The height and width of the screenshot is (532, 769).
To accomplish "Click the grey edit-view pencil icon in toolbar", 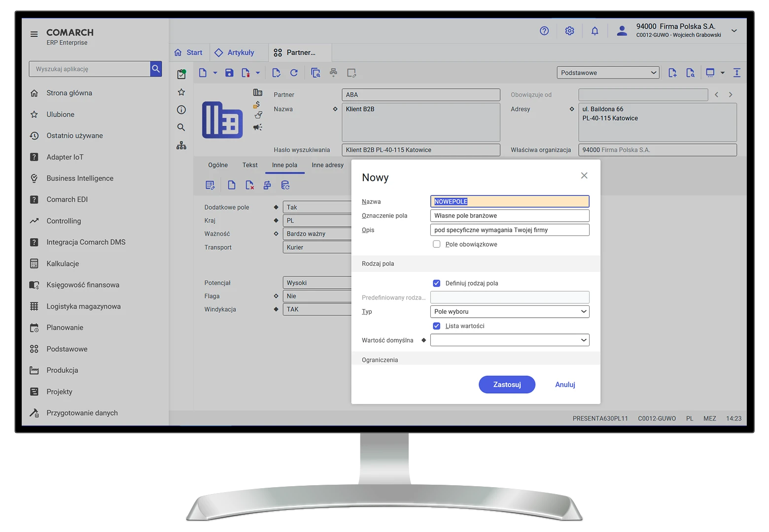I will click(x=351, y=73).
